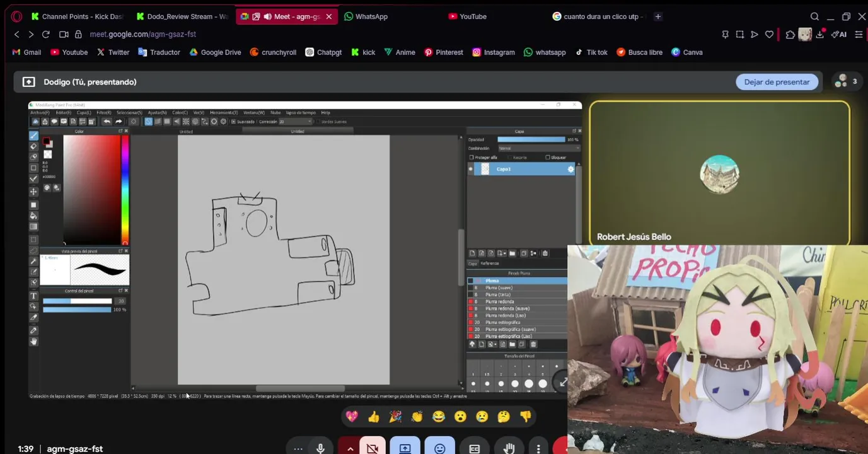
Task: Click the color palette icon under hex value
Action: point(47,187)
